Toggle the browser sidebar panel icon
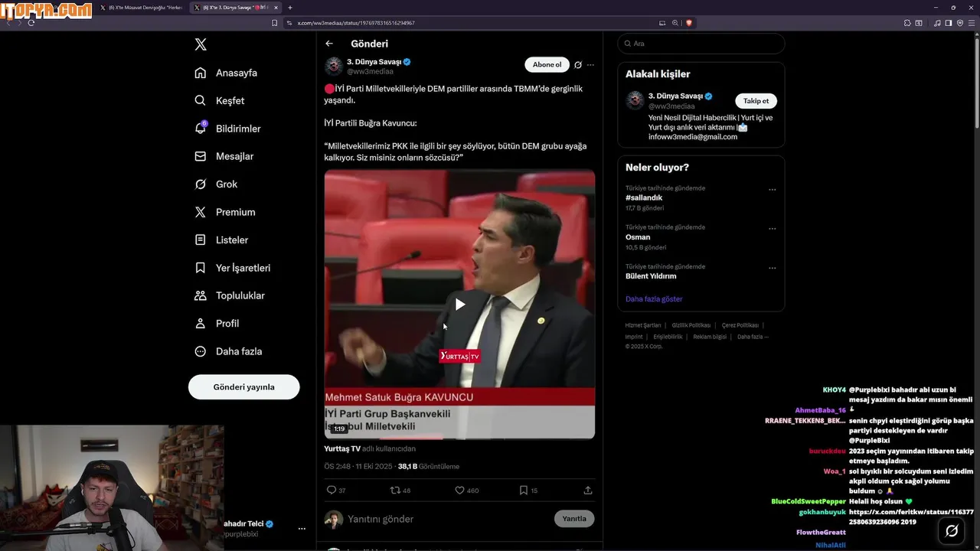Image resolution: width=980 pixels, height=551 pixels. point(949,23)
